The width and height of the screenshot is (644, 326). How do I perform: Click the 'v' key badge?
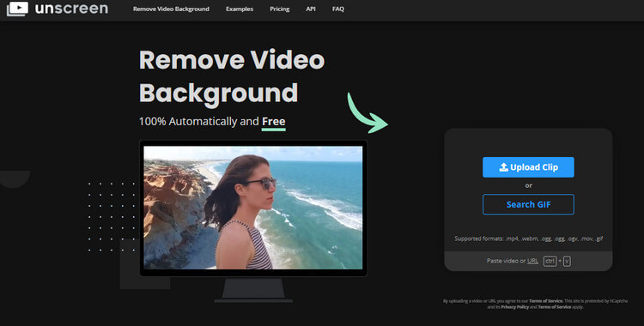click(567, 261)
